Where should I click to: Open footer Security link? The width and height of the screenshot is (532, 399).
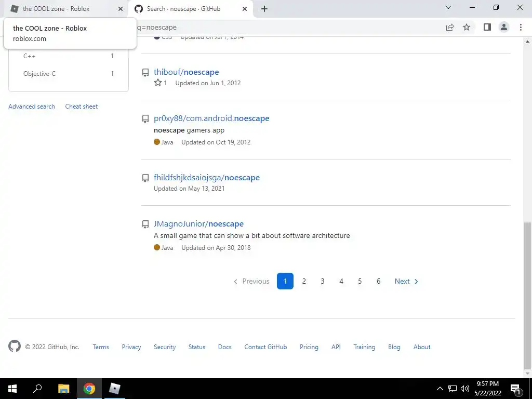coord(165,347)
